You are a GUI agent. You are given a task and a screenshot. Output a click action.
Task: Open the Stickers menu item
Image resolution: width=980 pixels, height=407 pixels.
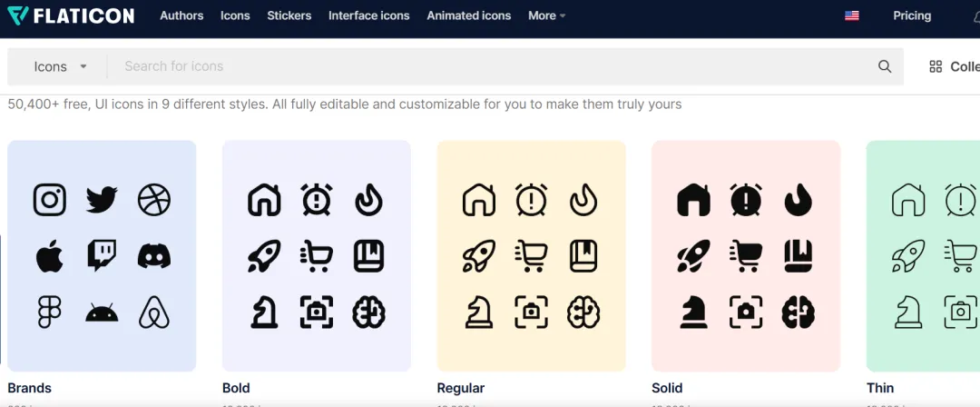289,15
